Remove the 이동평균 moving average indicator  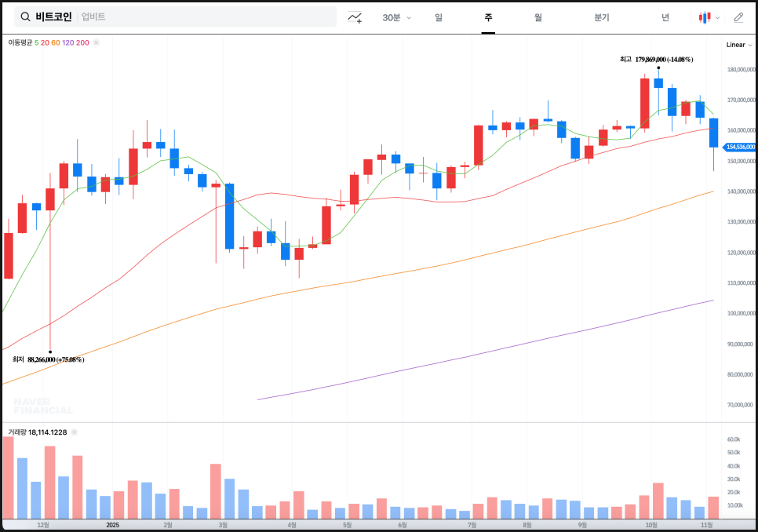coord(96,42)
